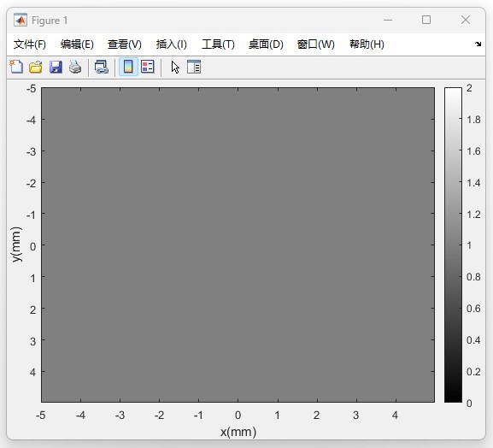Click the 帮助(H) menu item
493x448 pixels.
point(367,44)
